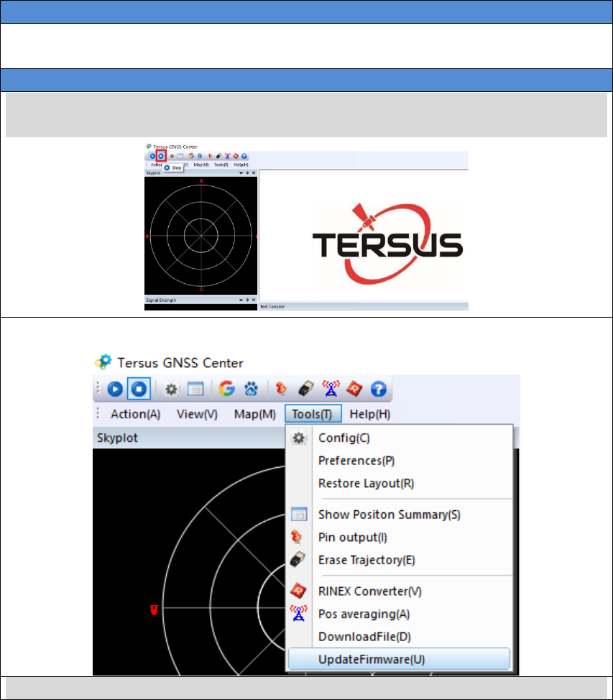Choose Pin output(I) from the Tools menu

pos(400,538)
